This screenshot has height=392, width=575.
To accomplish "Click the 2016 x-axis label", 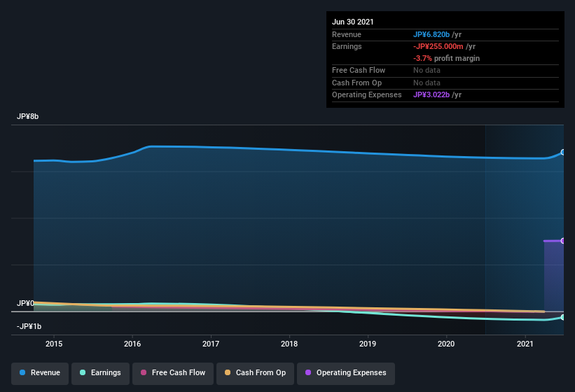I will [132, 344].
